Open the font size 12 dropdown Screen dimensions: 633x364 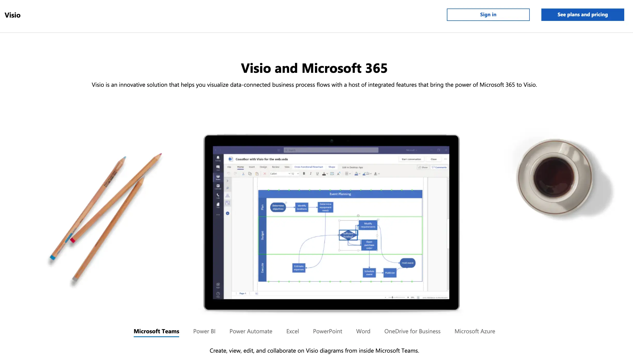[x=295, y=174]
